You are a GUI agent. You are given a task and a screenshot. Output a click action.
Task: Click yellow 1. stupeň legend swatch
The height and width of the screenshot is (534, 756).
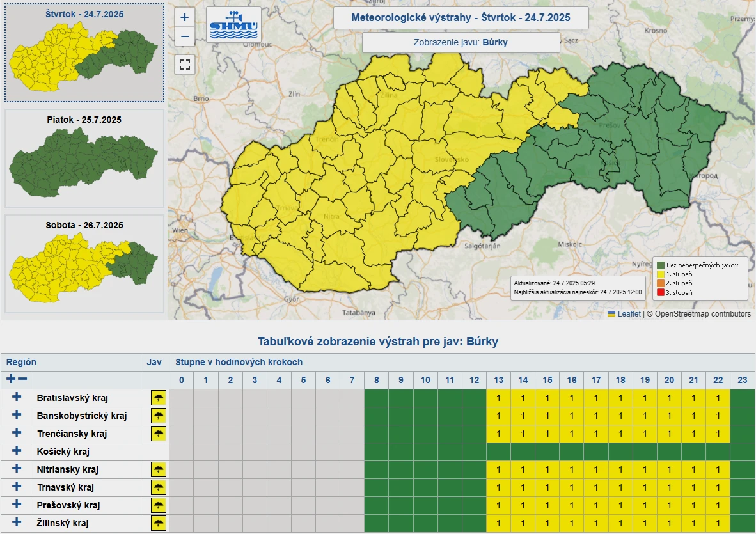[660, 274]
